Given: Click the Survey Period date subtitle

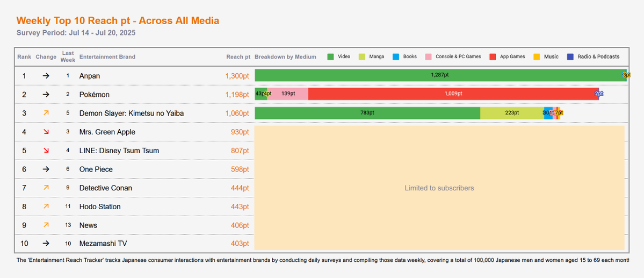Looking at the screenshot, I should [x=76, y=32].
